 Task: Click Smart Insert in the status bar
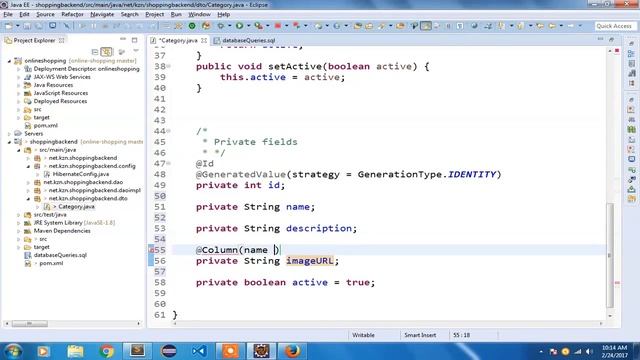[420, 335]
